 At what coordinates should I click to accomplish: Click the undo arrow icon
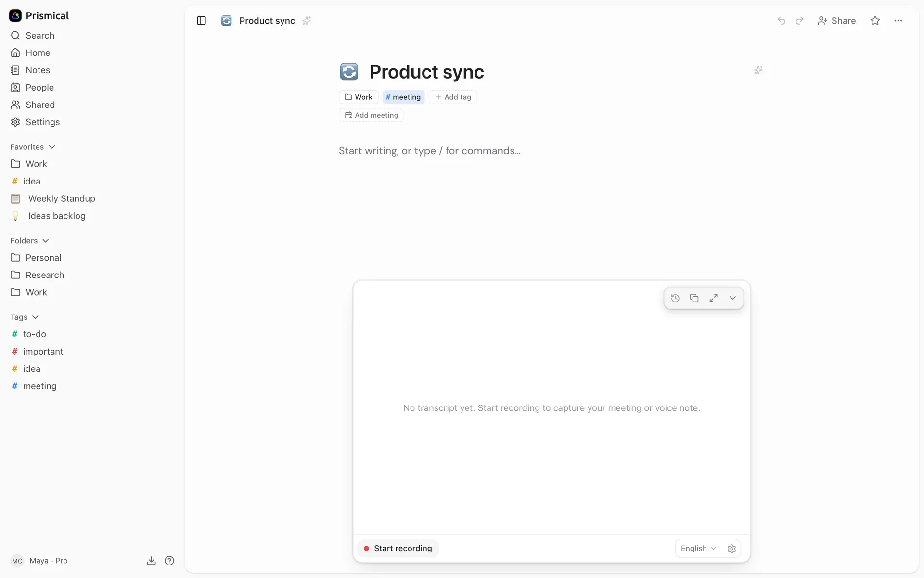[x=782, y=21]
